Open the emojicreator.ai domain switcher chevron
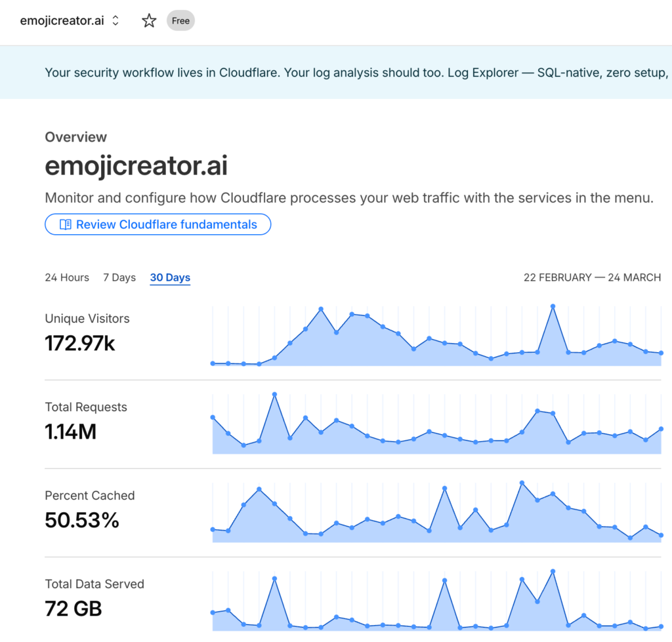This screenshot has height=642, width=672. 115,21
